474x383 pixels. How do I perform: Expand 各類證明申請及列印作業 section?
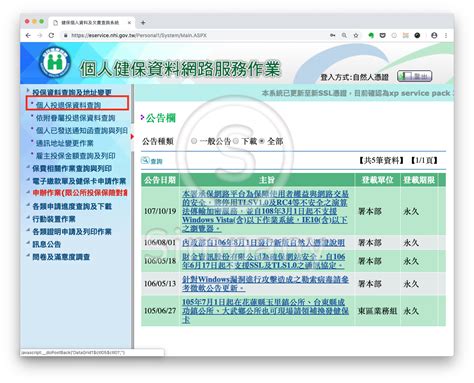(x=72, y=232)
